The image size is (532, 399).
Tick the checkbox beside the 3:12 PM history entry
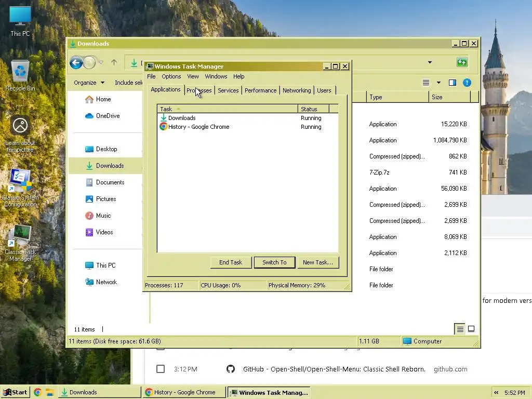(x=161, y=369)
